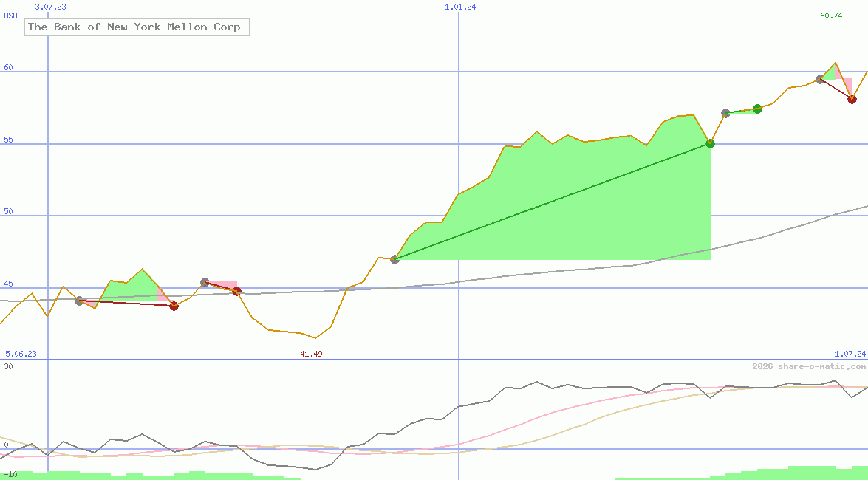Select the second red exit marker next to 45 line
The image size is (868, 480).
coord(237,291)
